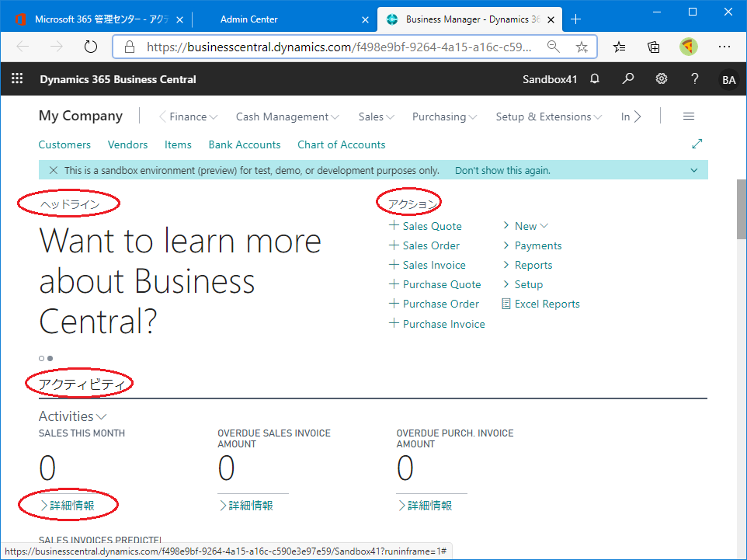Open 詳細情報 under Sales This Month
The width and height of the screenshot is (747, 560).
(x=68, y=505)
